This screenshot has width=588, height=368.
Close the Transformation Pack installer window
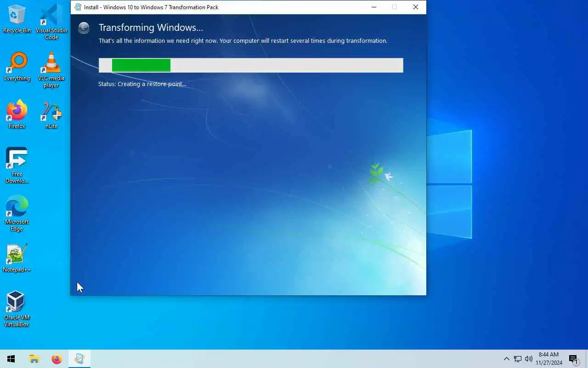tap(416, 7)
